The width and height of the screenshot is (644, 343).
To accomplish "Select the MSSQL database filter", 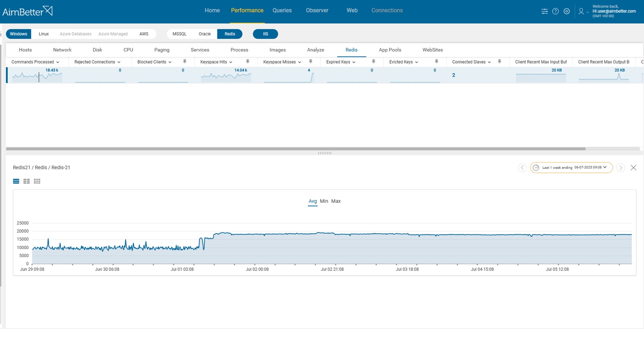I will pos(180,34).
